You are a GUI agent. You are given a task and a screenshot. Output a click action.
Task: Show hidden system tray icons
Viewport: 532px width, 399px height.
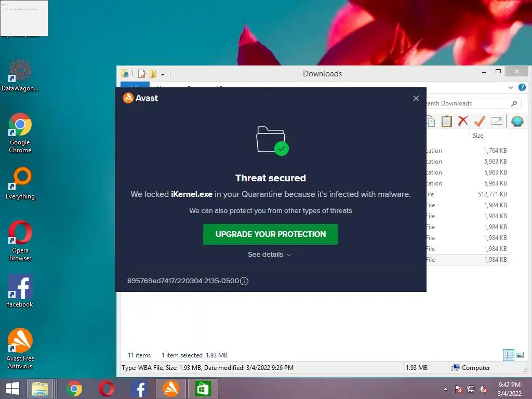[445, 389]
